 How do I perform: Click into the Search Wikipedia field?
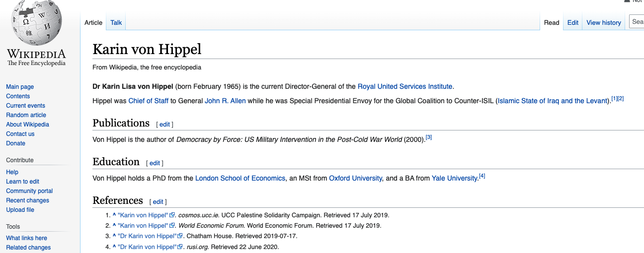click(637, 21)
